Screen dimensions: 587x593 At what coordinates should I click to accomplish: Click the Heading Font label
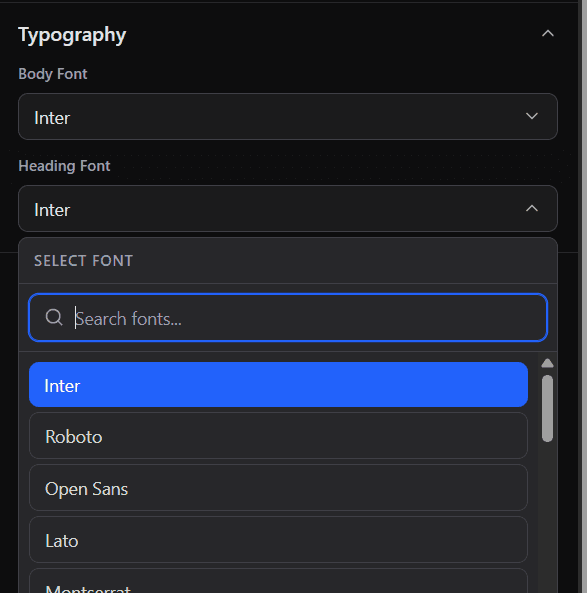point(64,166)
